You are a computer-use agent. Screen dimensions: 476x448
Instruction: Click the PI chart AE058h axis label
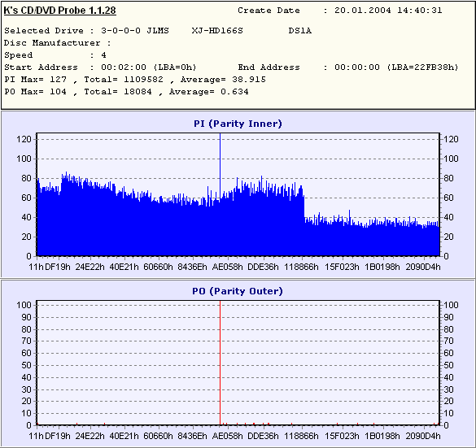[x=227, y=267]
